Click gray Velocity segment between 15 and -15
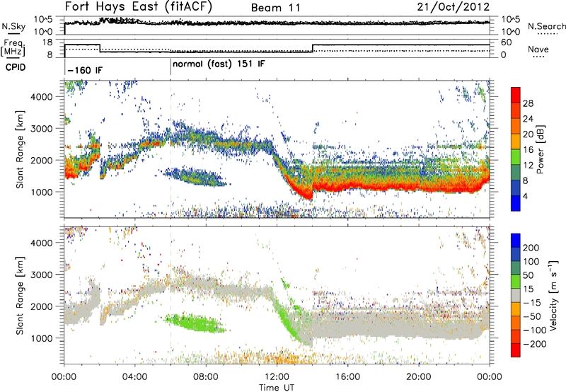Viewport: 566px width, 392px height. (x=516, y=295)
